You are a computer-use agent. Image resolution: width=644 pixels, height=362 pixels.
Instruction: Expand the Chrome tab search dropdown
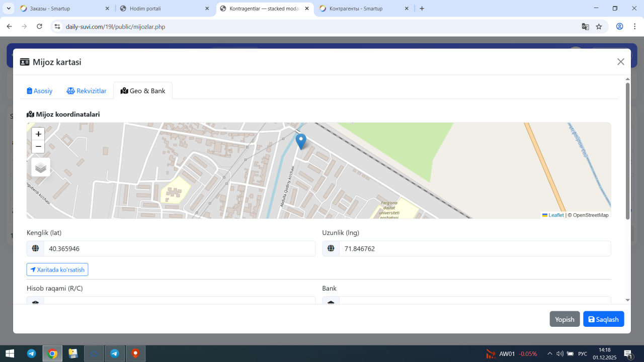tap(9, 9)
